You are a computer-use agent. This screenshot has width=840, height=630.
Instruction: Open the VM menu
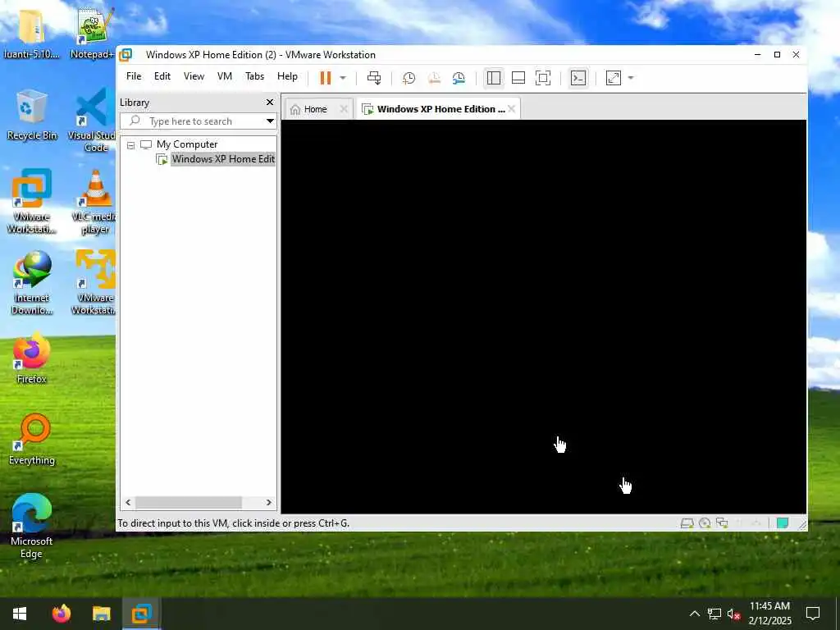click(x=225, y=76)
